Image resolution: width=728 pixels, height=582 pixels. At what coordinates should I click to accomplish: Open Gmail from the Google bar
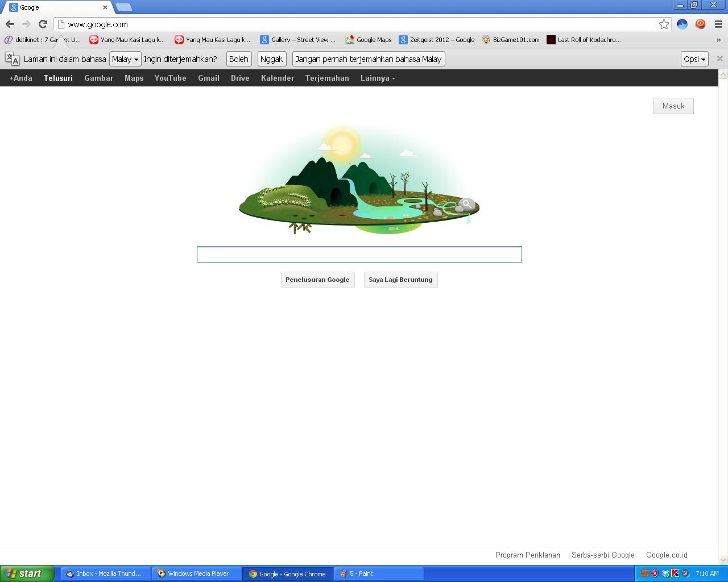[209, 78]
